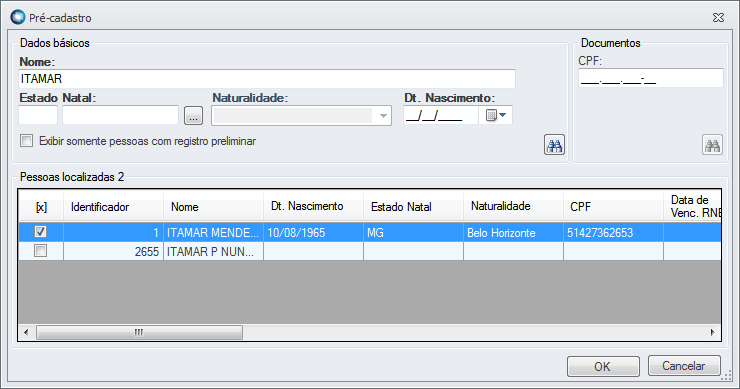The image size is (740, 389).
Task: Click the Estado Natal name field
Action: click(120, 115)
